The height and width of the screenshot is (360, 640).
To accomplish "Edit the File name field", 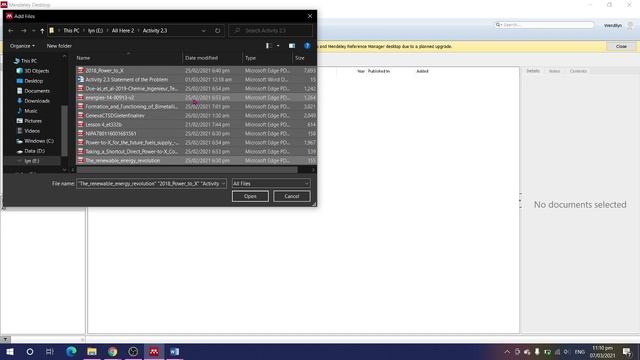I will [x=149, y=184].
